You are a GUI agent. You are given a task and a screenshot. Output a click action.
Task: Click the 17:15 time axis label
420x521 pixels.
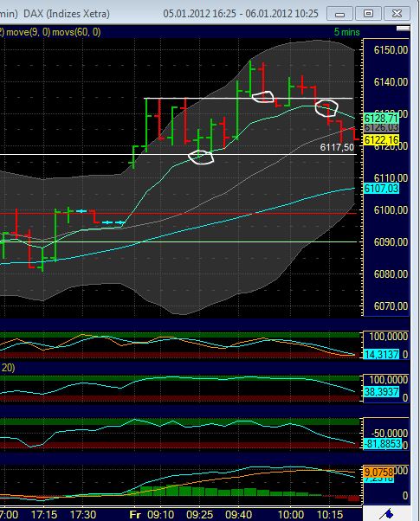pyautogui.click(x=44, y=515)
